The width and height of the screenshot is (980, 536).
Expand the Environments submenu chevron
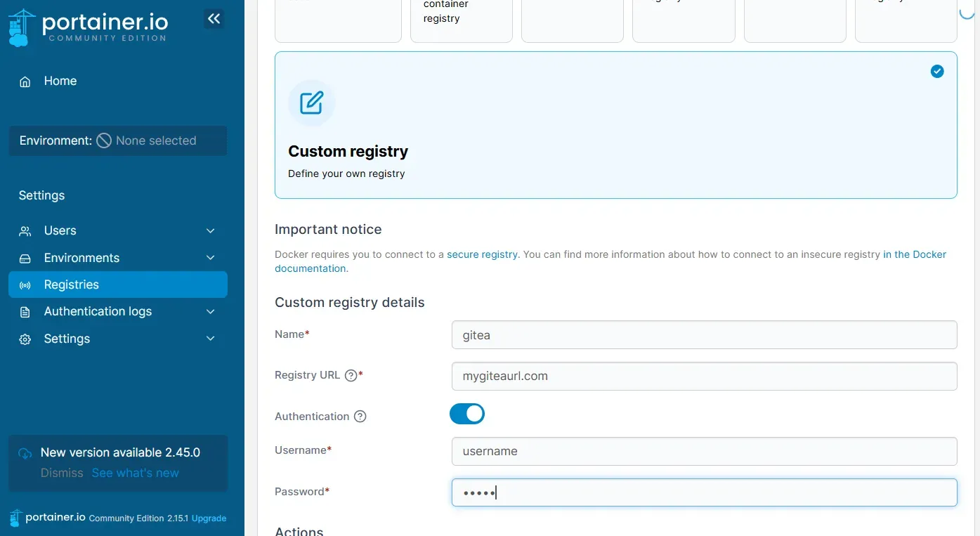pos(211,259)
